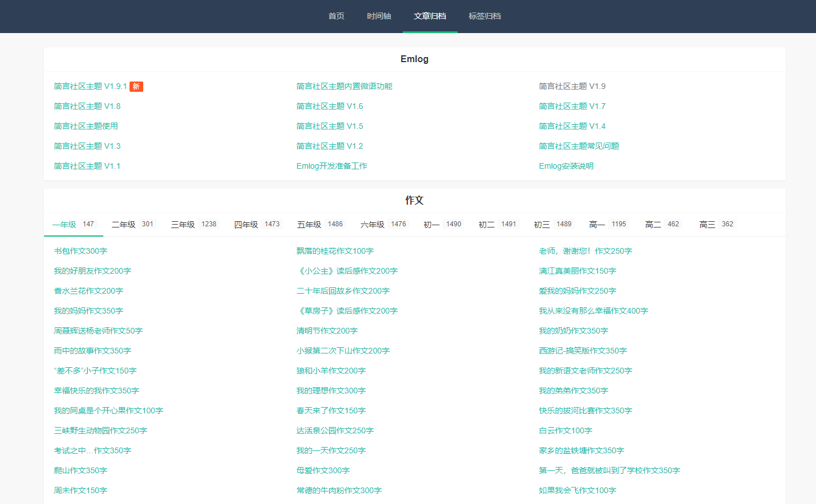Open 简言社区主题 V1.7 article

[572, 106]
